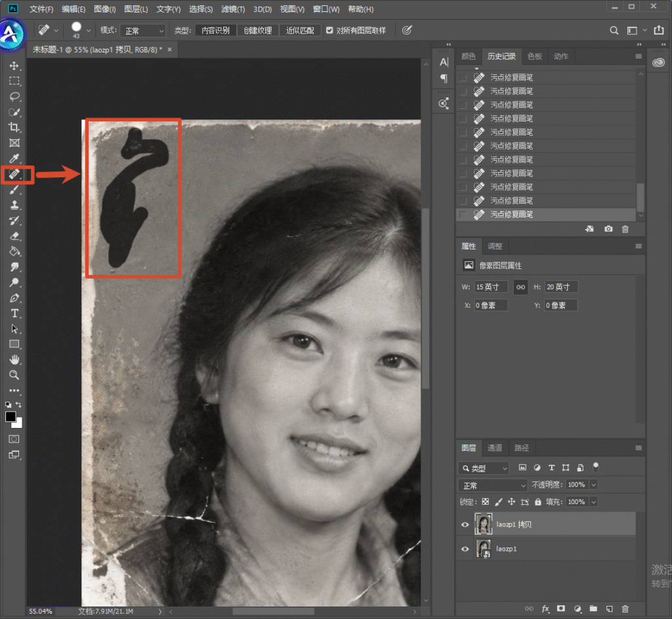This screenshot has height=619, width=672.
Task: Click the background color swatch
Action: (18, 423)
